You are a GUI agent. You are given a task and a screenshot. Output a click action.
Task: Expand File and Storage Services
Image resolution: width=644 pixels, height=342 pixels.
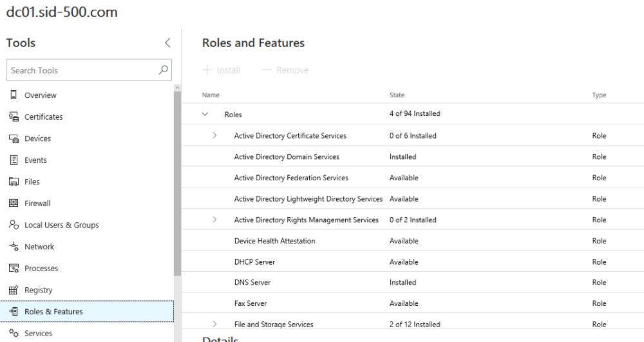point(215,325)
